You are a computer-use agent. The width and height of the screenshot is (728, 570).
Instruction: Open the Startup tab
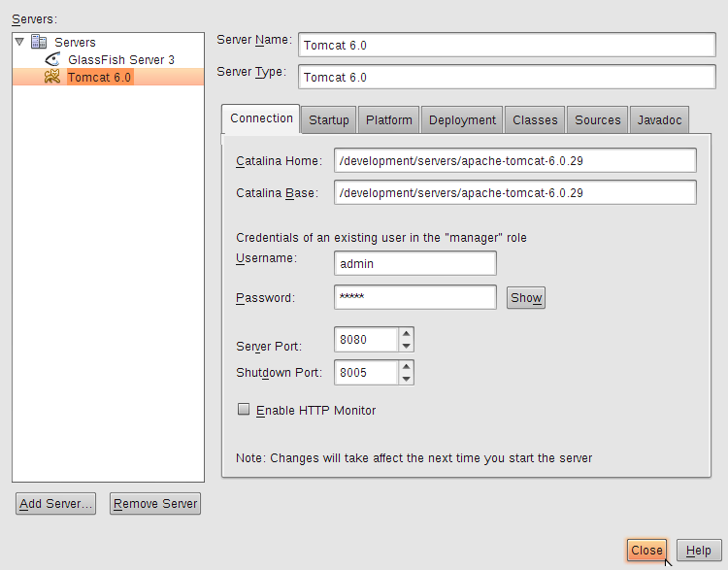329,119
